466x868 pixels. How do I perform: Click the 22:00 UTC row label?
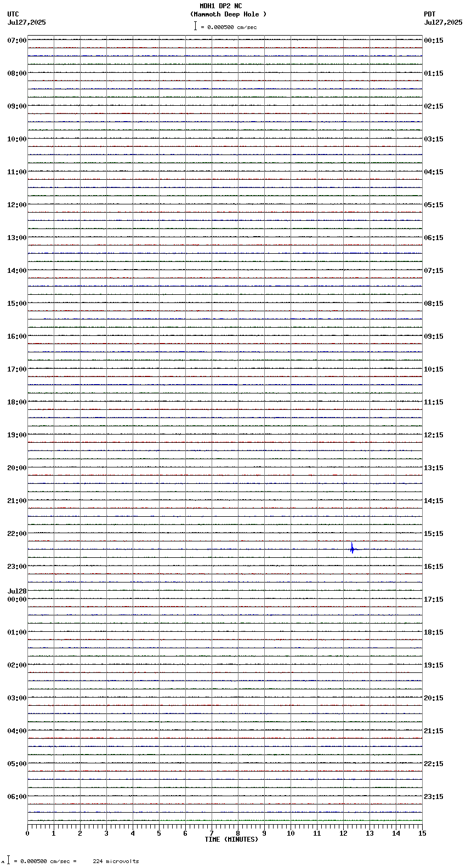(17, 534)
